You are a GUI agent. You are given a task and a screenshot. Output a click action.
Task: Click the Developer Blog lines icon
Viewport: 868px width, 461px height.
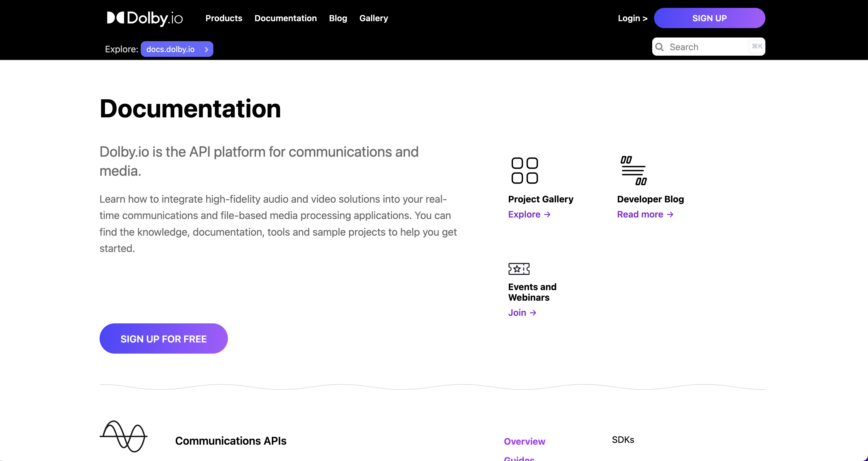pos(633,170)
